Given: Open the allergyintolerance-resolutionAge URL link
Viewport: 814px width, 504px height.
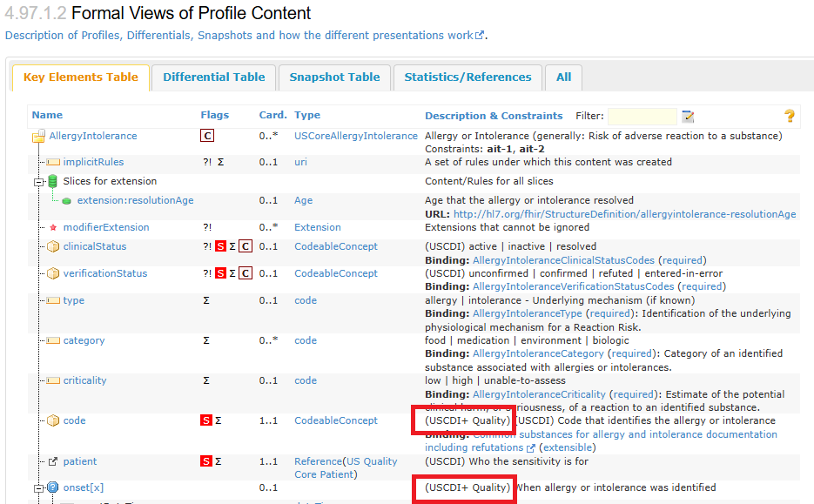Looking at the screenshot, I should click(x=624, y=214).
